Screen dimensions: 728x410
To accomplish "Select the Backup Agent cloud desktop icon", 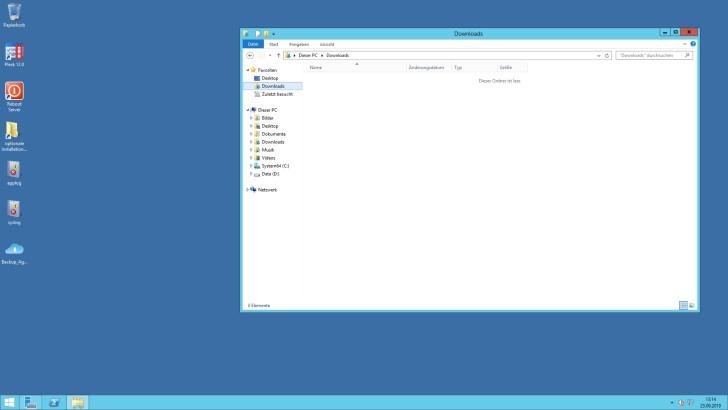I will 14,253.
